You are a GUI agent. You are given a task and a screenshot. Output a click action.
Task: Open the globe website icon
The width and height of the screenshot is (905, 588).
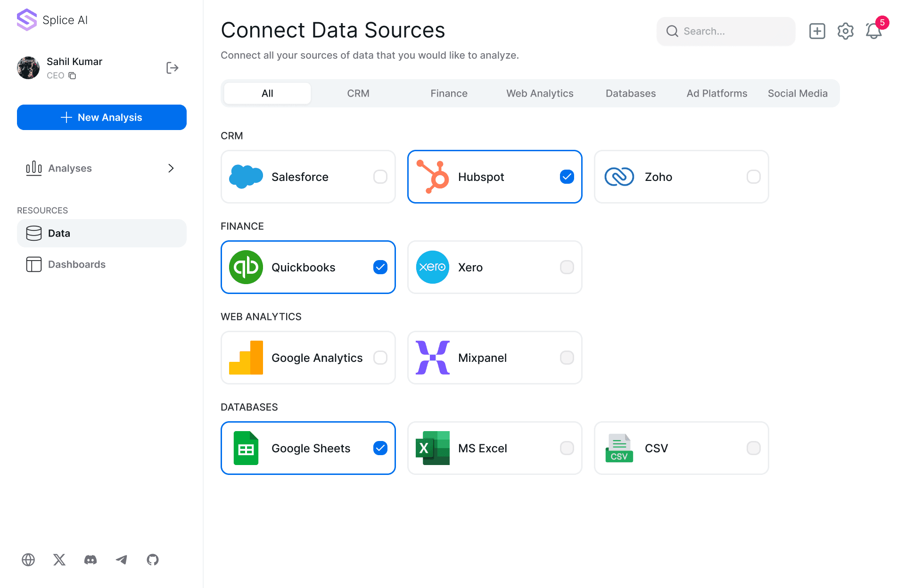(28, 560)
